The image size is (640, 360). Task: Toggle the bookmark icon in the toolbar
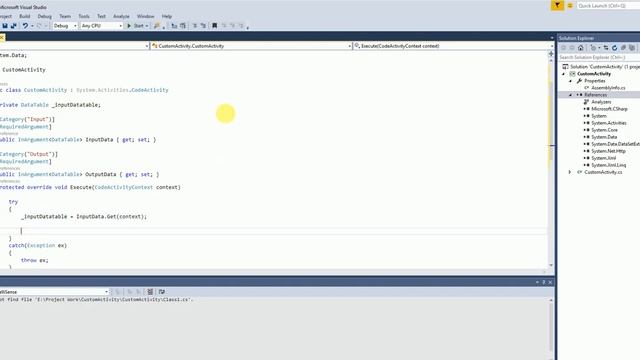coord(214,26)
